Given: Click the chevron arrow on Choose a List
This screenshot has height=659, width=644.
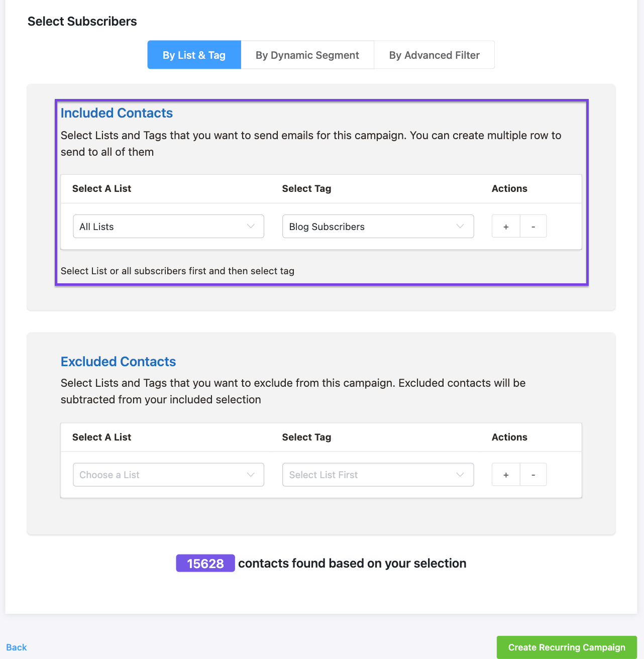Looking at the screenshot, I should [251, 475].
